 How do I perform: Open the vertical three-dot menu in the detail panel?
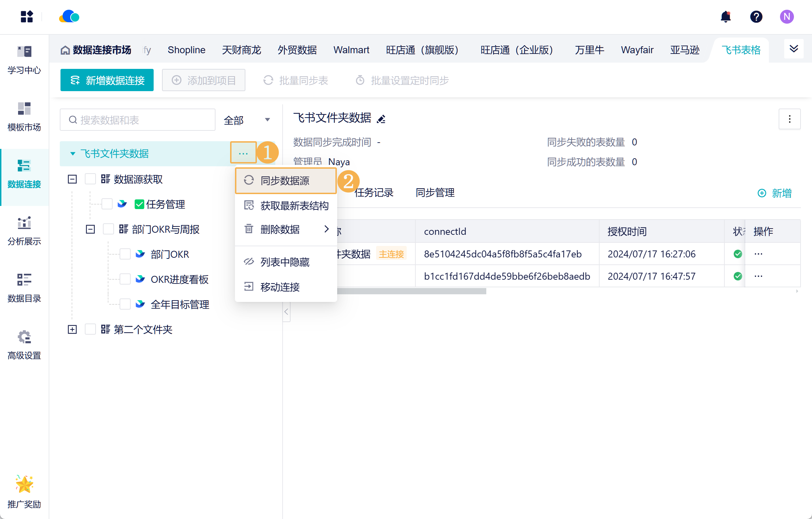[790, 119]
